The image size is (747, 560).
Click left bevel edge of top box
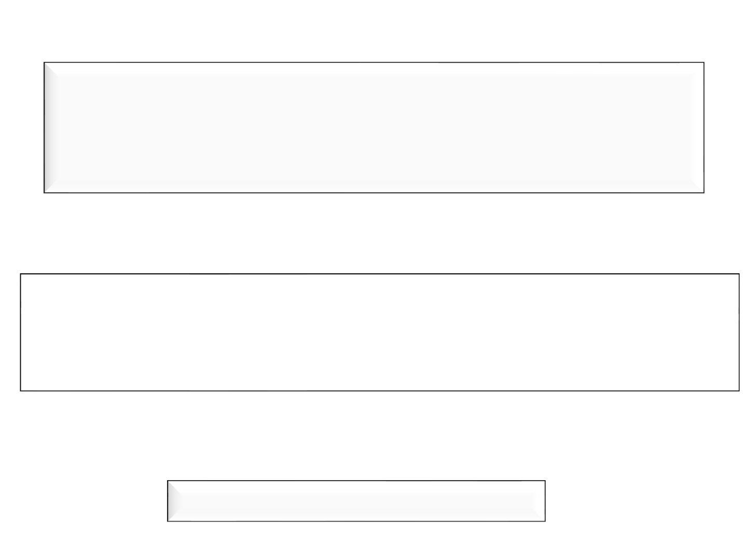[49, 128]
